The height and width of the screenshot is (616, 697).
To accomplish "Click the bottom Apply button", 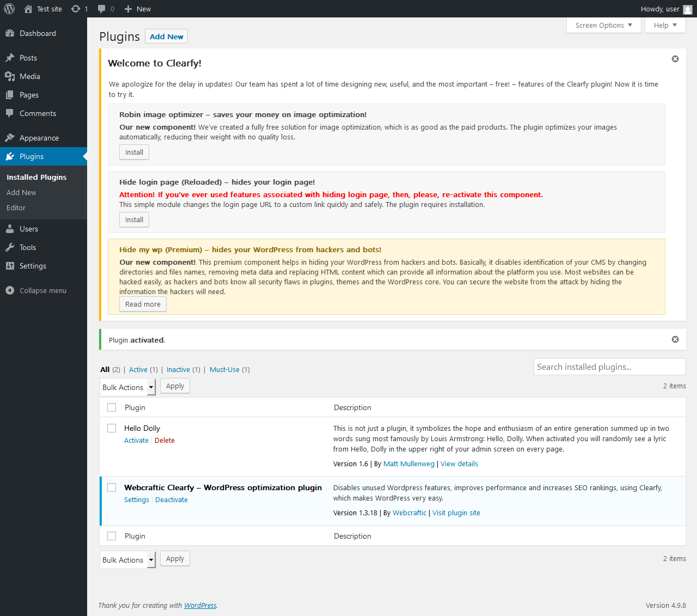I will (x=175, y=559).
